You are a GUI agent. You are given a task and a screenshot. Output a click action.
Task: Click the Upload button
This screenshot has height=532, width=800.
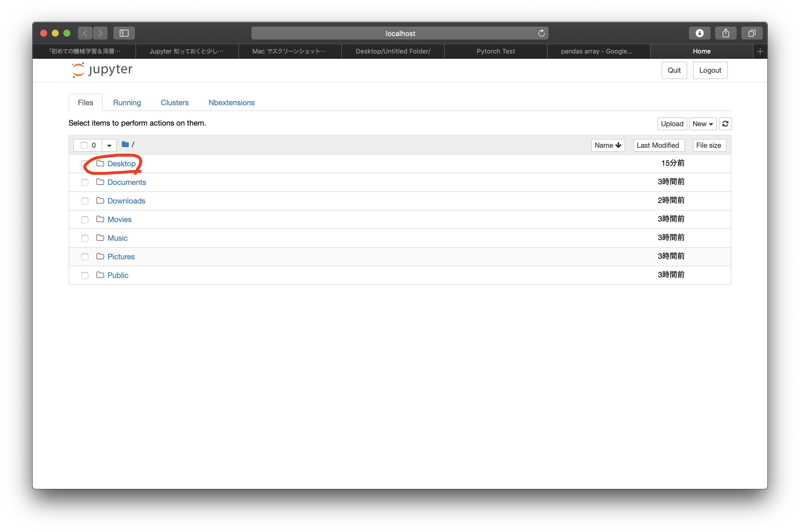[x=672, y=124]
